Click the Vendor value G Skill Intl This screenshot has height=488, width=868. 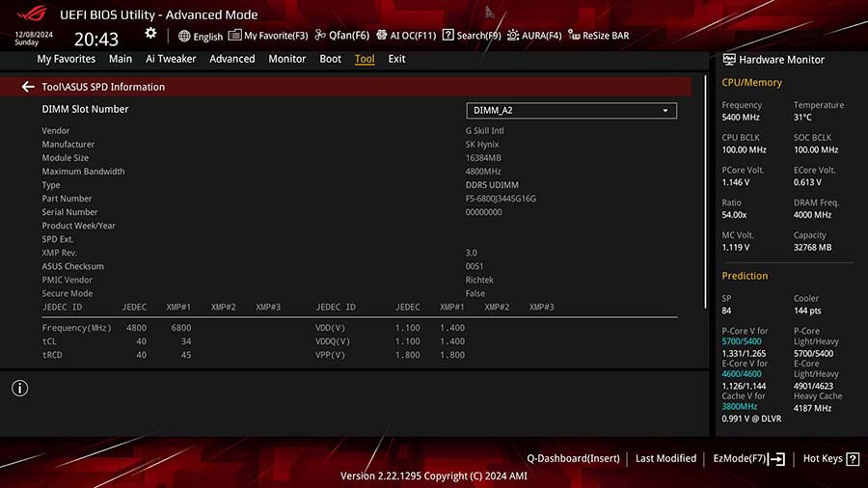click(484, 131)
